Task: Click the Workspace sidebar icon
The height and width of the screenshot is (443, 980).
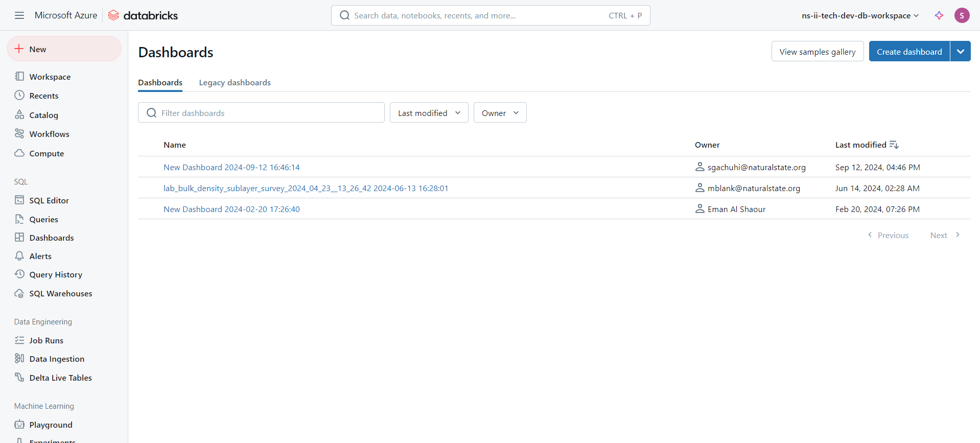Action: [19, 76]
